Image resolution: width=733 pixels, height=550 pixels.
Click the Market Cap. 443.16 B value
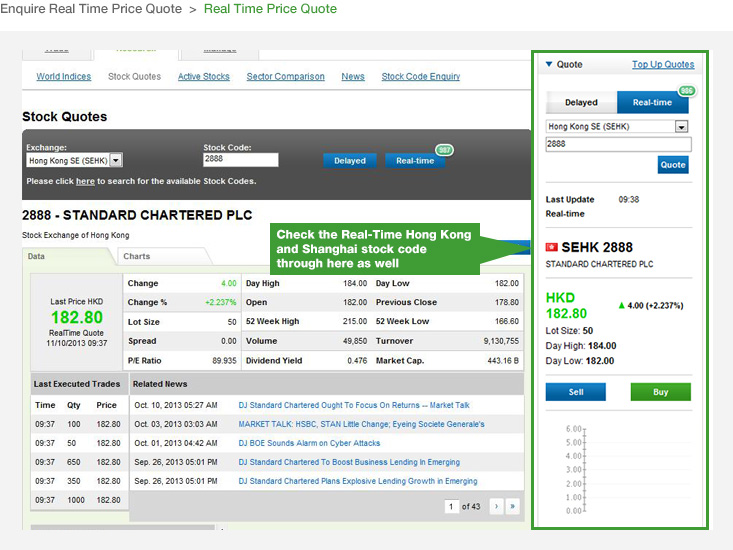[x=503, y=361]
